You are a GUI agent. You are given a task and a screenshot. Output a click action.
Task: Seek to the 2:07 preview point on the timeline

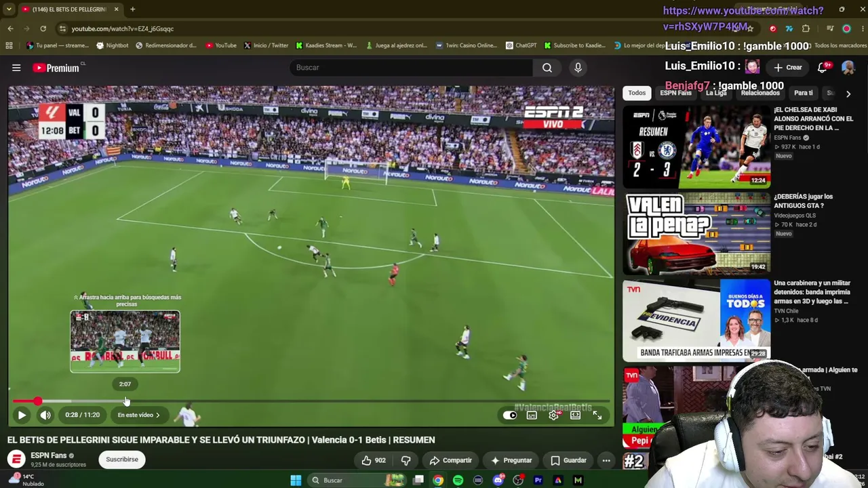[125, 401]
